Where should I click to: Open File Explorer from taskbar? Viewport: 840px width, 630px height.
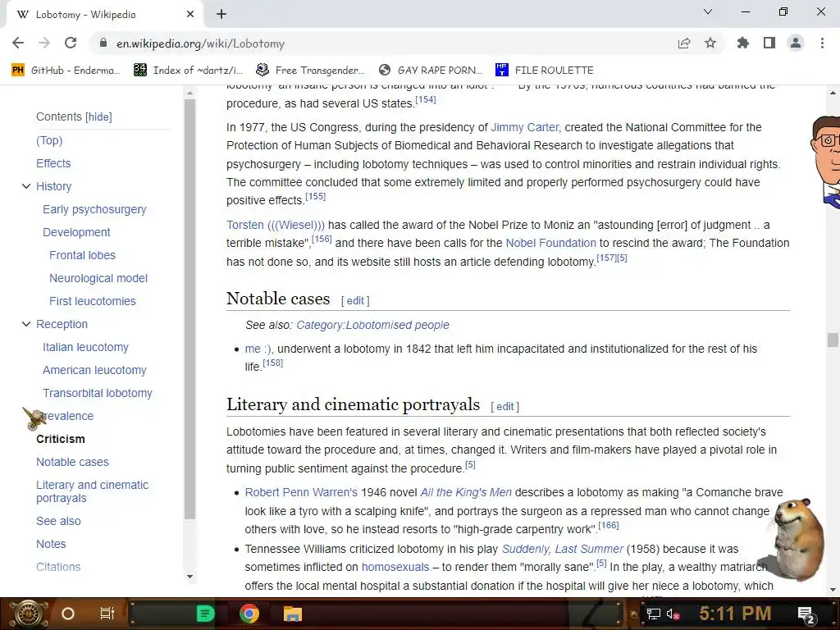pyautogui.click(x=293, y=614)
